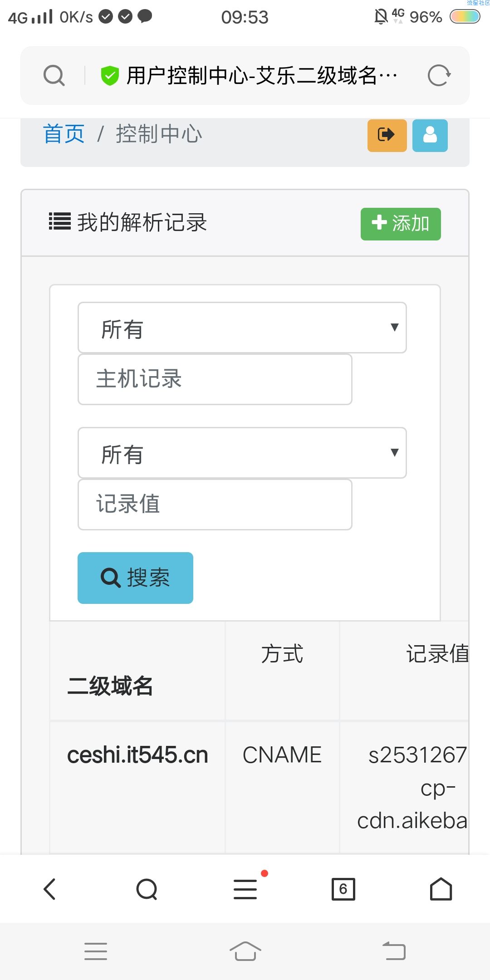This screenshot has height=980, width=490.
Task: Open the browser hamburger menu
Action: (x=245, y=889)
